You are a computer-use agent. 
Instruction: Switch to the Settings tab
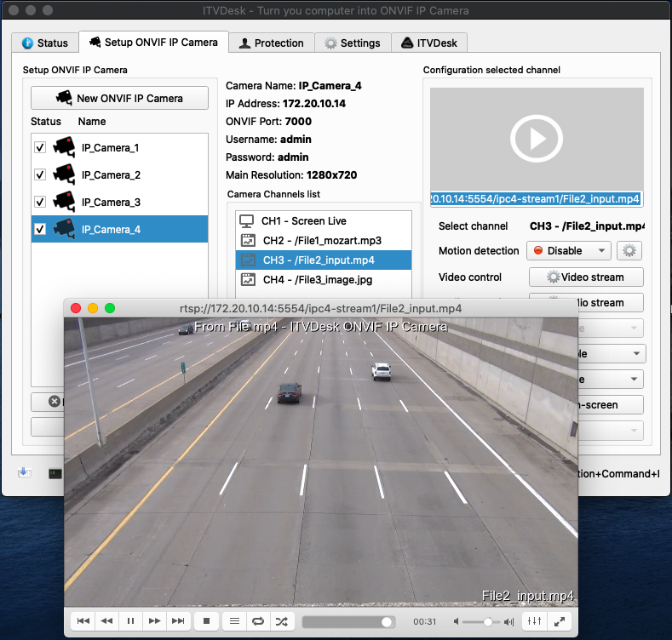353,43
